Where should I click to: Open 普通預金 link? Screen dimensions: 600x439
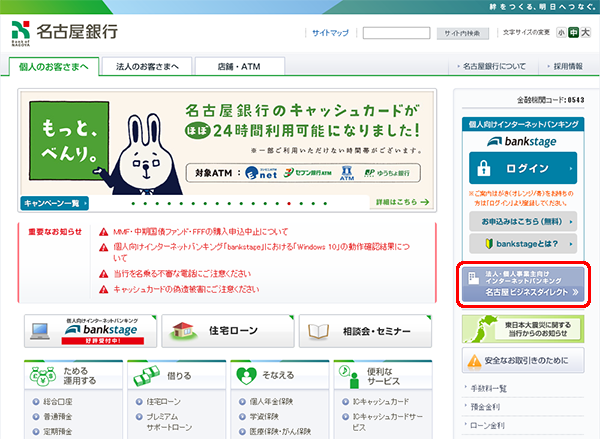57,416
